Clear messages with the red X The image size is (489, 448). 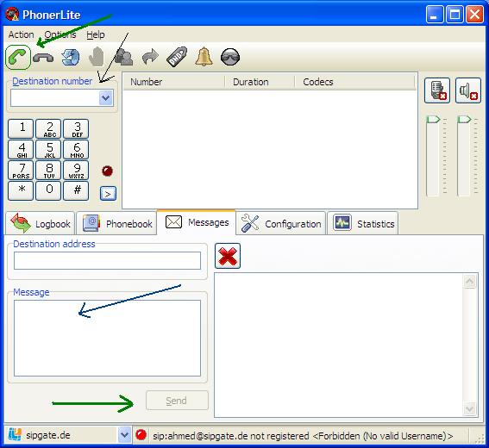click(x=228, y=256)
